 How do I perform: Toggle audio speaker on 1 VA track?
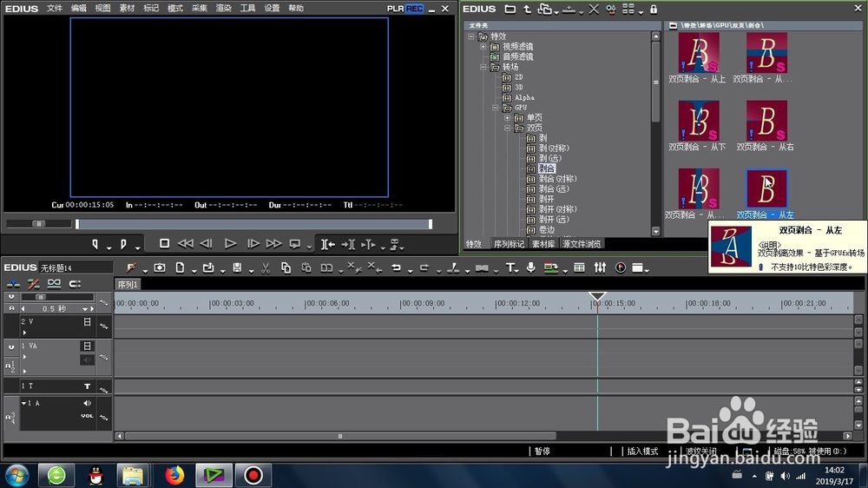pyautogui.click(x=87, y=360)
